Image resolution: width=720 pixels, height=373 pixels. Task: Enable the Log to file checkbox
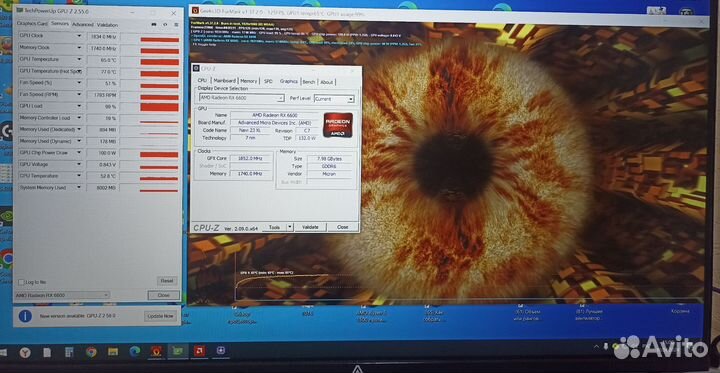tap(21, 282)
